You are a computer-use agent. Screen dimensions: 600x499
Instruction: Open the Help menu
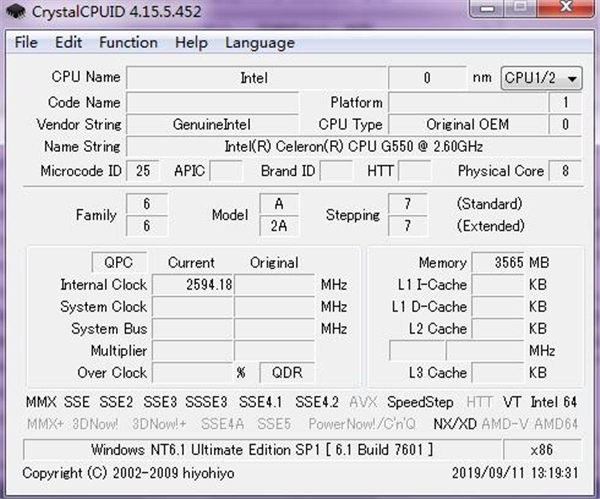pos(191,42)
